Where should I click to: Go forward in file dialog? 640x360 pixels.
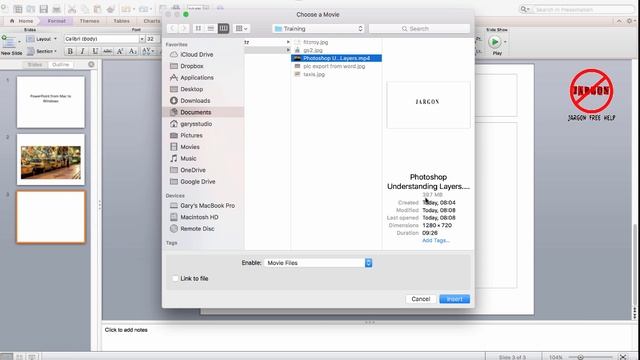point(183,28)
